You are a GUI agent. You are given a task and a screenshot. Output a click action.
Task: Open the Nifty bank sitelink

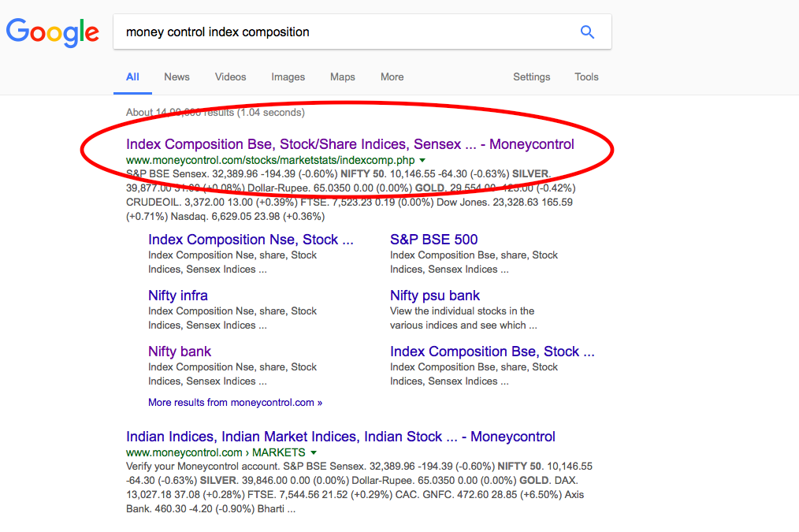180,352
